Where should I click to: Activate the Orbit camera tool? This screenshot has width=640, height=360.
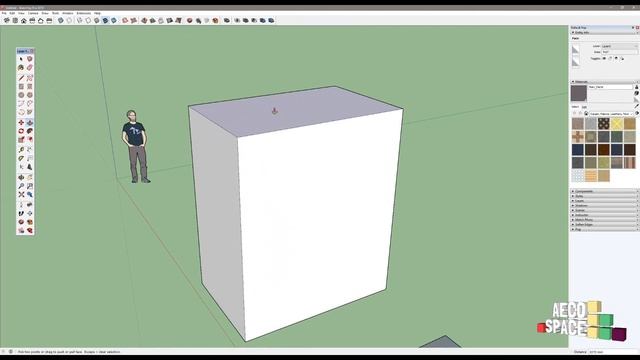click(21, 178)
